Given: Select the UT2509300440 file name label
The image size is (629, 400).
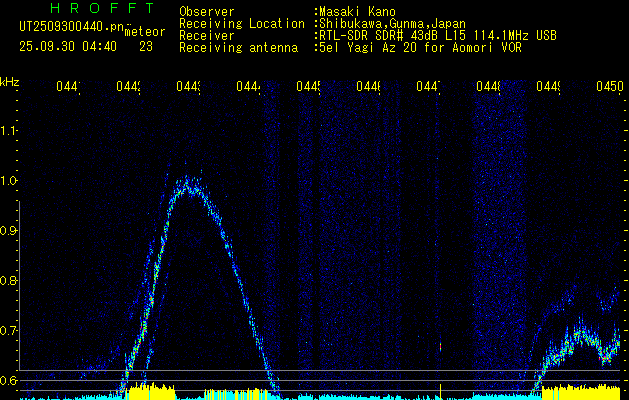Looking at the screenshot, I should pyautogui.click(x=69, y=26).
